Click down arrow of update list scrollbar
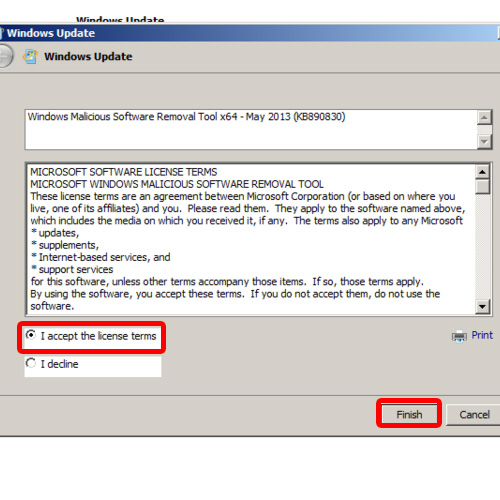This screenshot has height=500, width=500. click(484, 142)
